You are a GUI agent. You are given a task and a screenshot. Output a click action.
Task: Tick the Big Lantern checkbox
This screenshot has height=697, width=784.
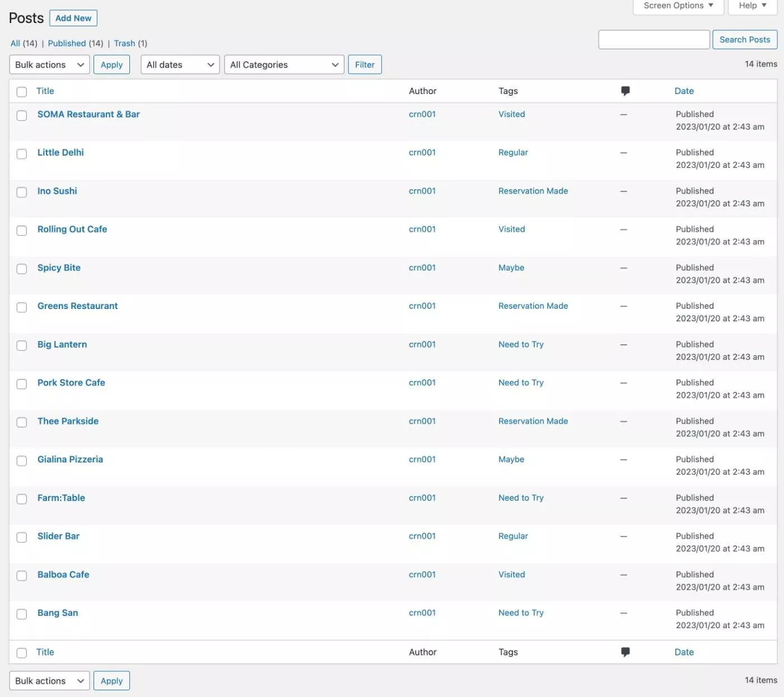click(x=22, y=346)
